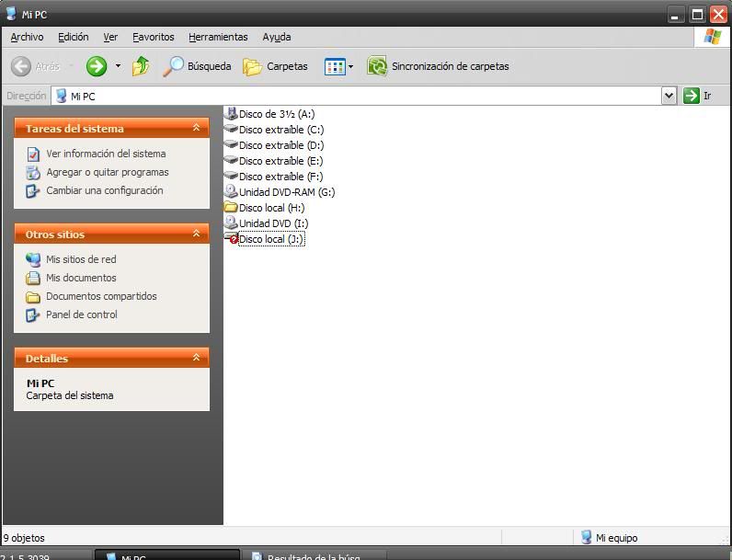Click the green Forward arrow button
This screenshot has height=560, width=732.
coord(97,66)
